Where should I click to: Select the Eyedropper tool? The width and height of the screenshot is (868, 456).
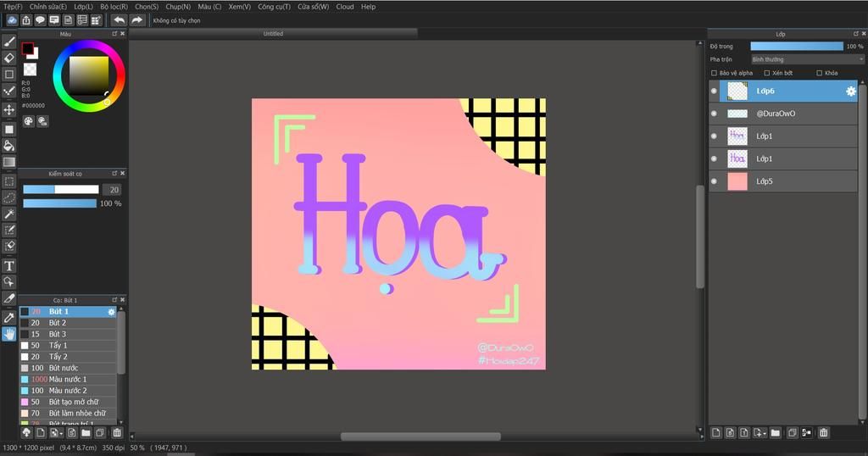(x=8, y=318)
